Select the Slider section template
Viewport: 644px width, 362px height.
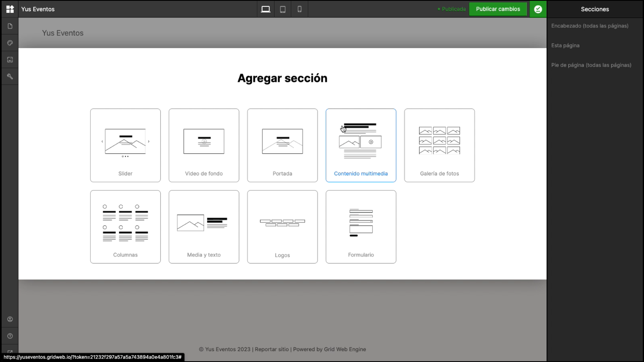(125, 145)
